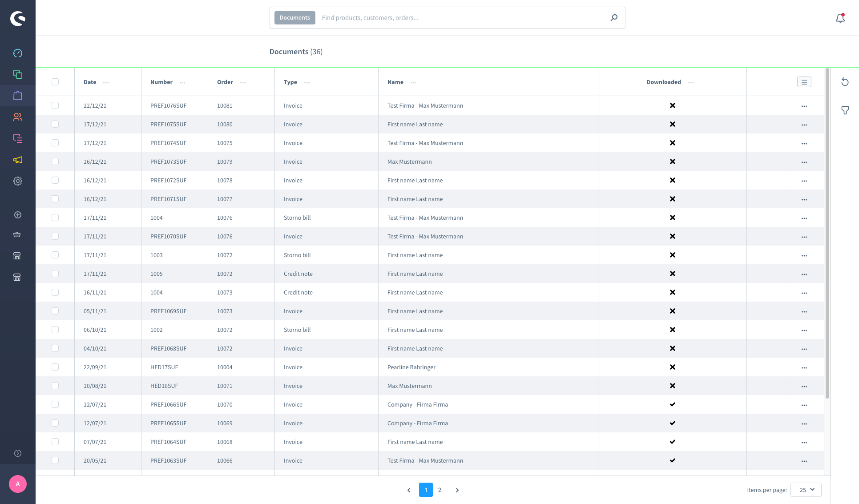Viewport: 859px width, 504px height.
Task: Open the Customers sidebar icon
Action: [x=18, y=117]
